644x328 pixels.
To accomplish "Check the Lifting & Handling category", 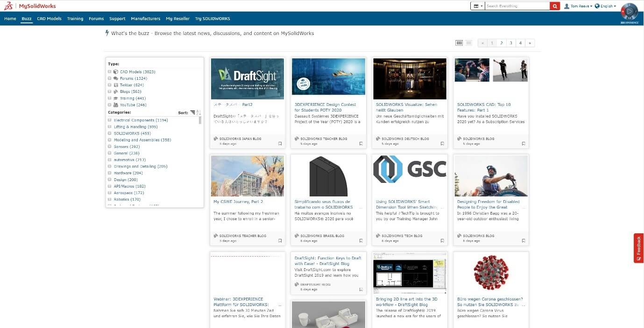I will pos(110,127).
